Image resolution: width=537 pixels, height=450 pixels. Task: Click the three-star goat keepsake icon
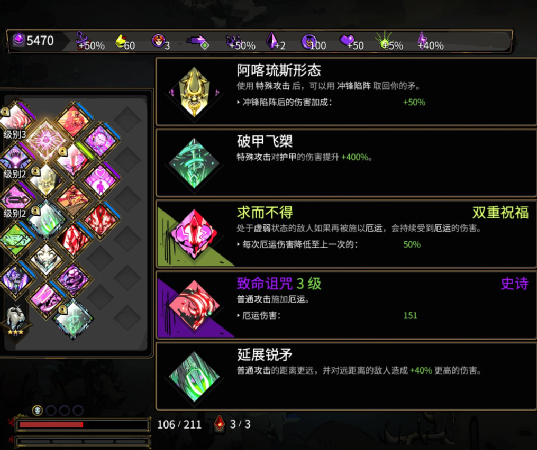pyautogui.click(x=16, y=319)
